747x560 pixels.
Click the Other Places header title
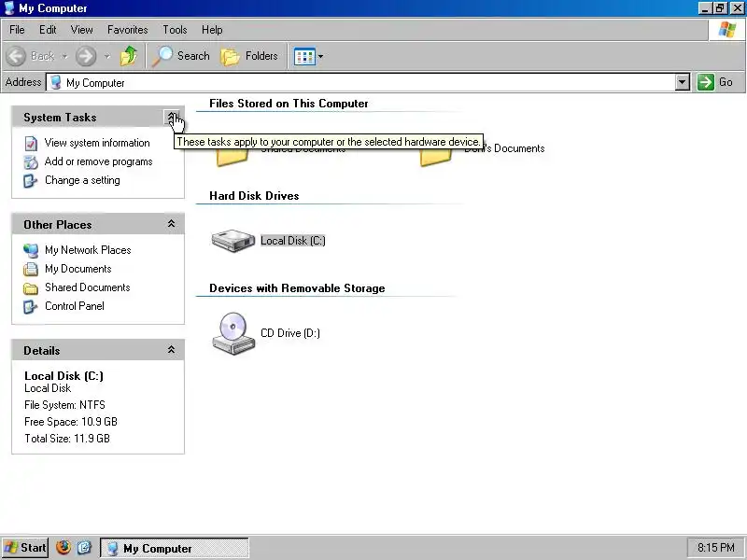click(58, 224)
